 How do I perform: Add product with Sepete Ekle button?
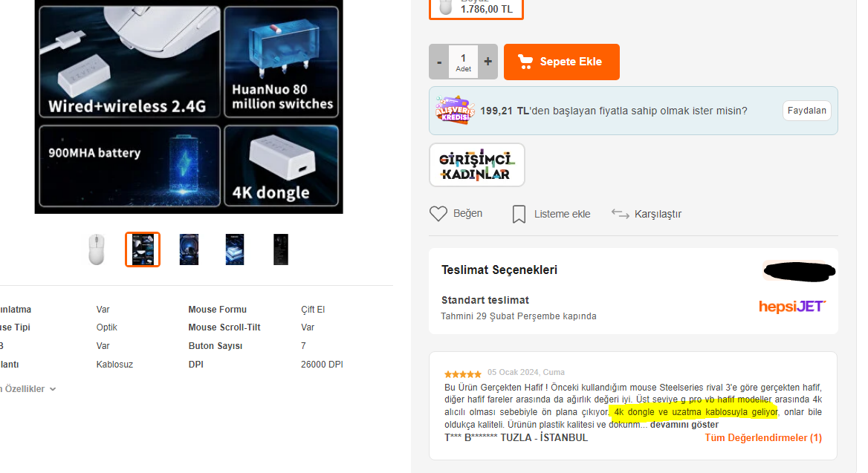click(x=561, y=62)
